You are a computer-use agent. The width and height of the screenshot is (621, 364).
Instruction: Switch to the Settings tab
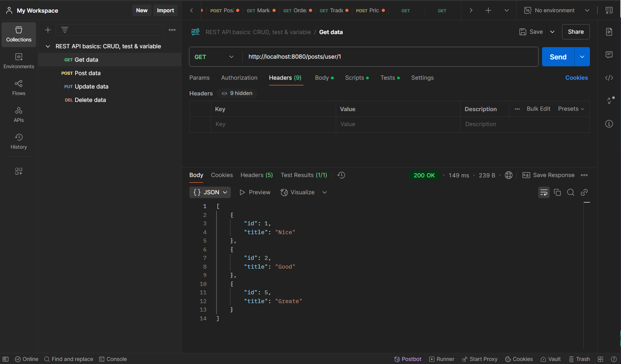click(x=422, y=78)
